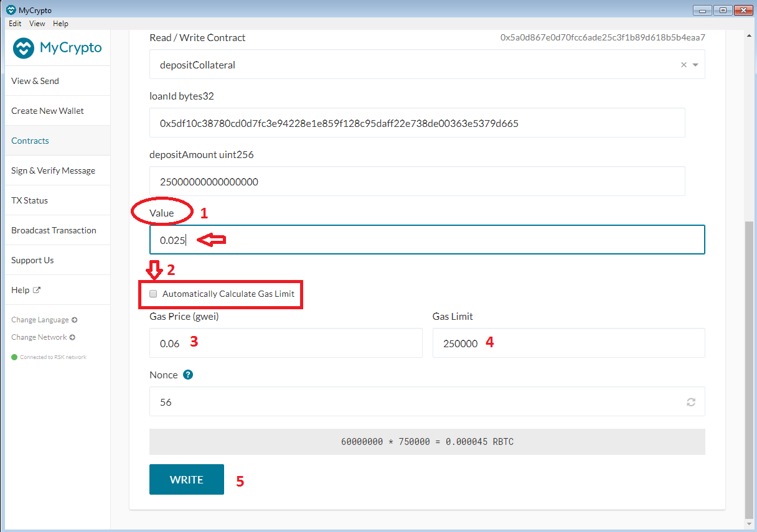757x532 pixels.
Task: Click the external link icon next to Help
Action: [x=37, y=290]
